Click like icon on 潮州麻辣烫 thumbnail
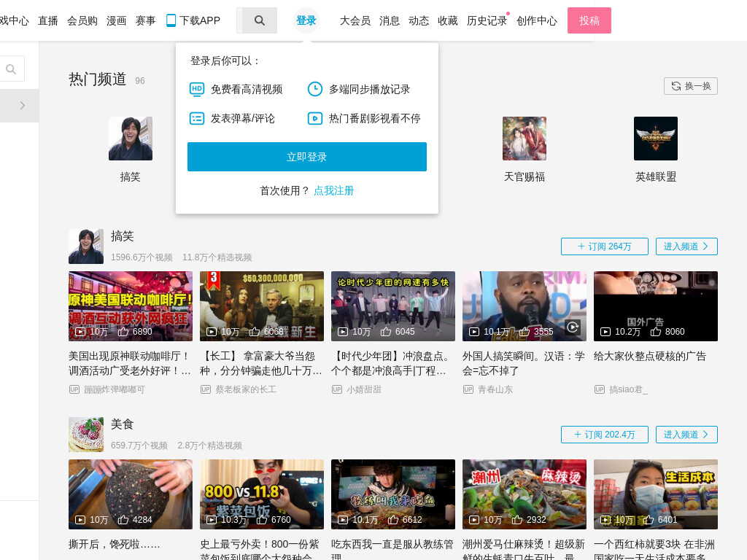Image resolution: width=747 pixels, height=560 pixels. point(517,519)
